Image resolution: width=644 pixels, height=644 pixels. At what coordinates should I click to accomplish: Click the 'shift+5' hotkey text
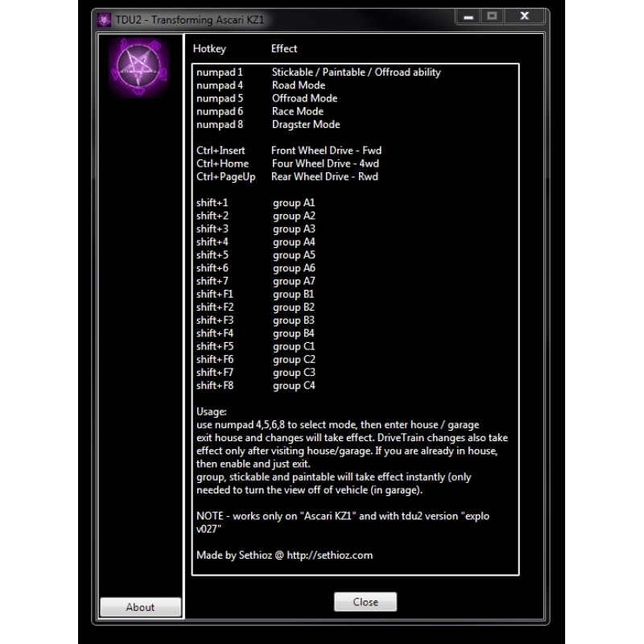212,255
